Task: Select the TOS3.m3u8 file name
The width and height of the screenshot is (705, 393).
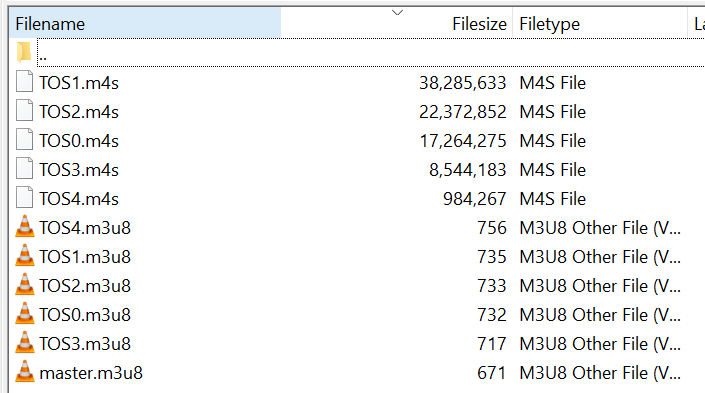Action: pos(85,344)
